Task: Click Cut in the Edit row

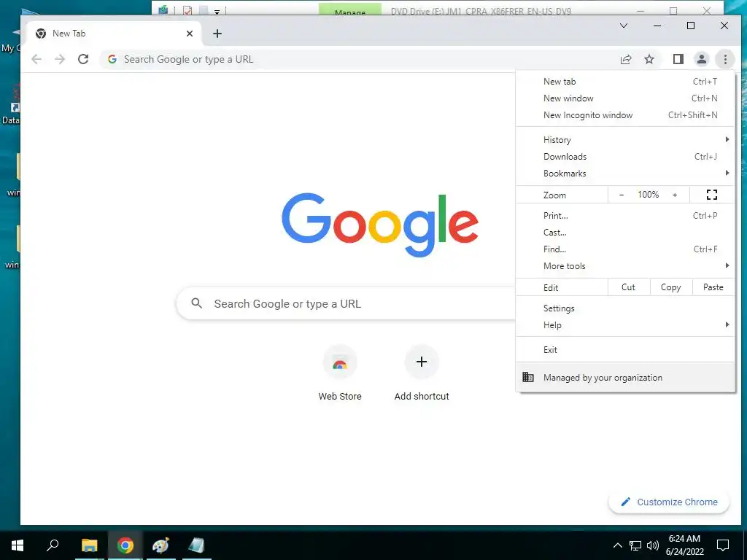Action: tap(628, 287)
